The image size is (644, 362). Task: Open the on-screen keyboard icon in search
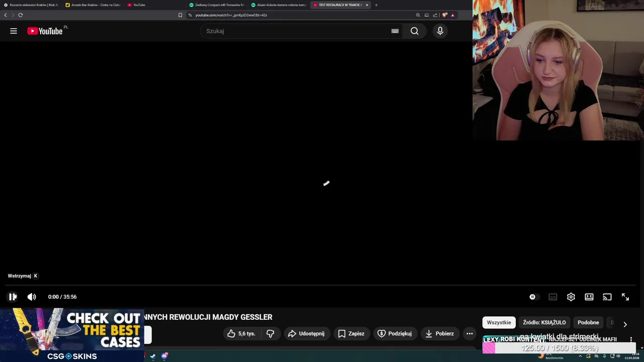395,31
